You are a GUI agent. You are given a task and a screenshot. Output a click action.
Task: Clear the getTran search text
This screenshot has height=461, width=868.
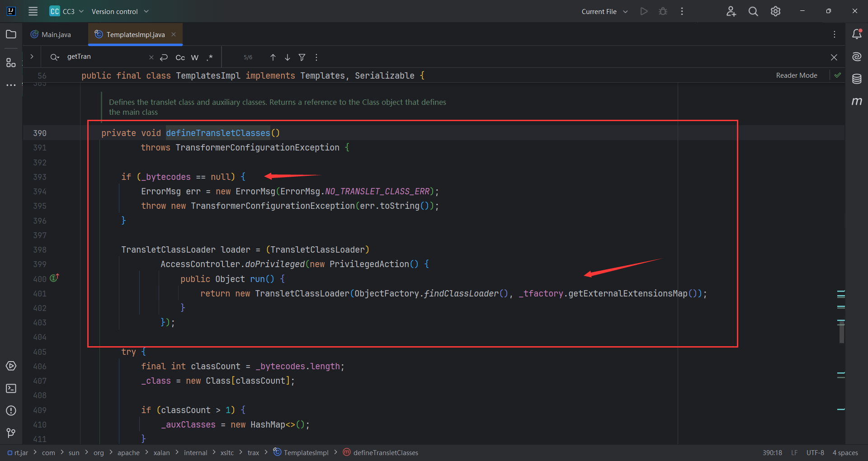coord(151,57)
